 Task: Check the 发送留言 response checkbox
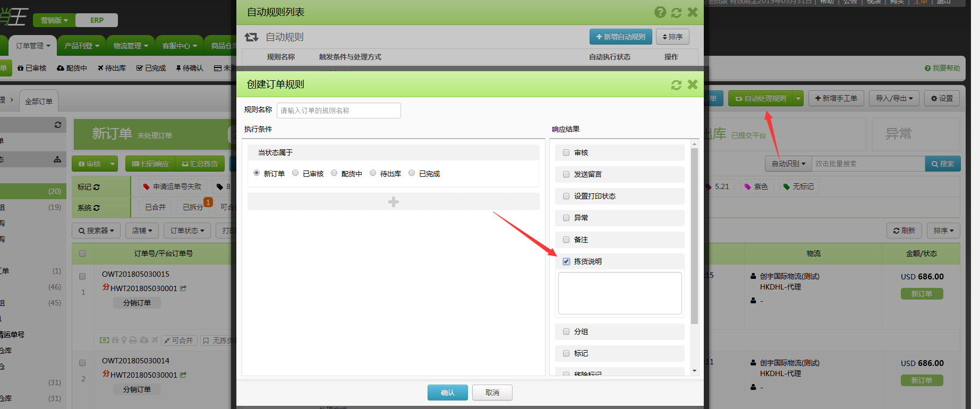566,174
